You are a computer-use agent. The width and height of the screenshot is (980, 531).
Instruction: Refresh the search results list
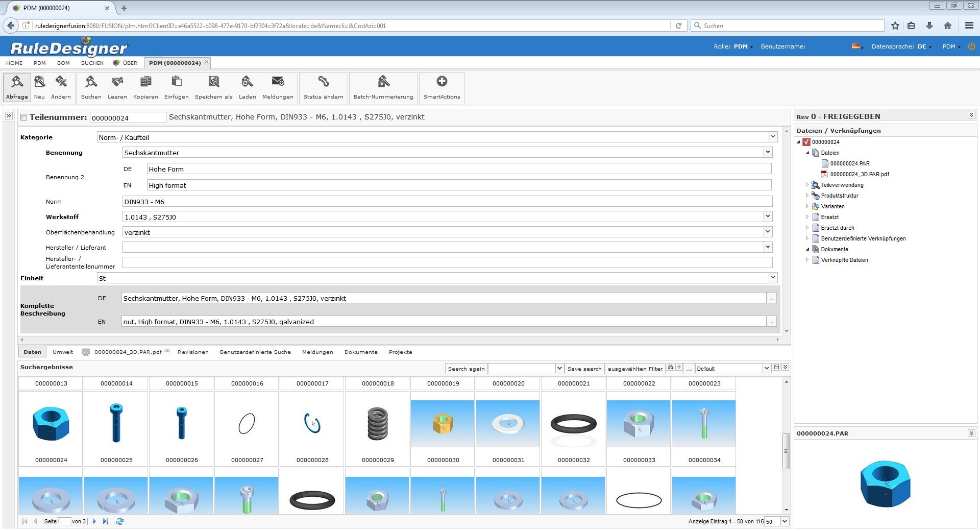120,521
